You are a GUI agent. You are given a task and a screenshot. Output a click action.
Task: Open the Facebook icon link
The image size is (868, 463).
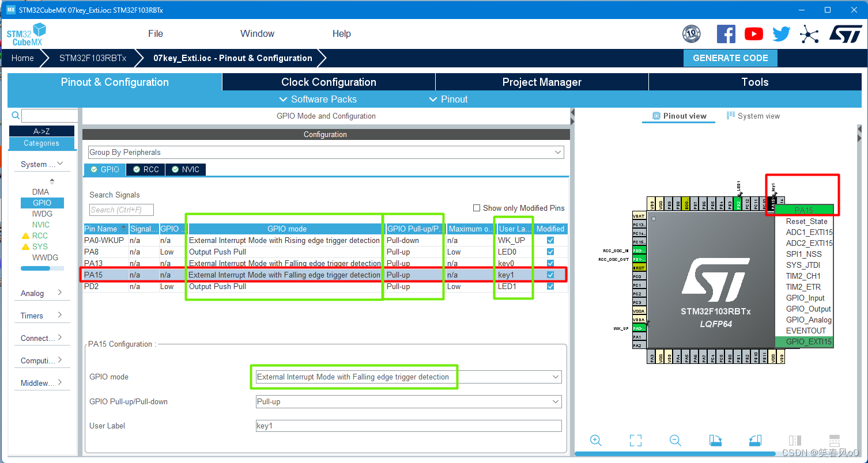pyautogui.click(x=726, y=34)
